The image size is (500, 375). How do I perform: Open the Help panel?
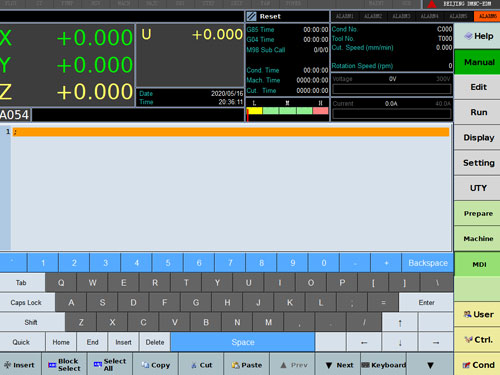(x=477, y=36)
